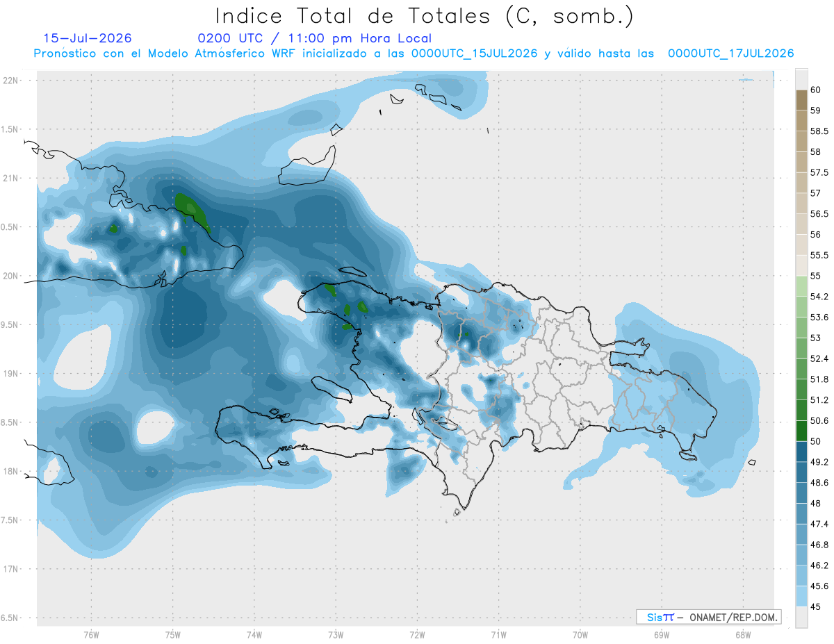Screen dimensions: 834x644
Task: Click the color scale value '46.2'
Action: (819, 565)
